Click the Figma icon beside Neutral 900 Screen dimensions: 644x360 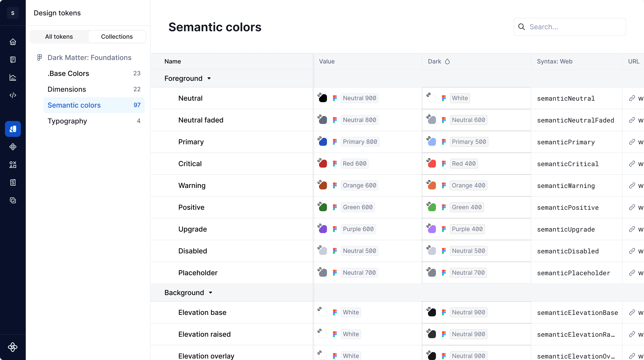coord(335,98)
